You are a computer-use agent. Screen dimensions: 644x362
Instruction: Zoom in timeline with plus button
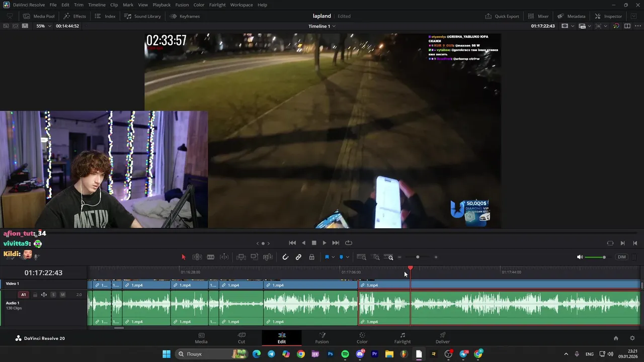436,257
